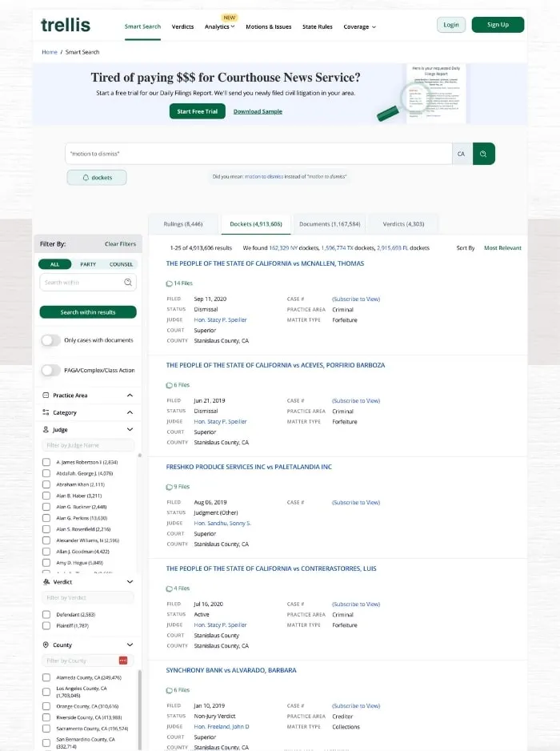Click the Judge person icon

(x=46, y=430)
